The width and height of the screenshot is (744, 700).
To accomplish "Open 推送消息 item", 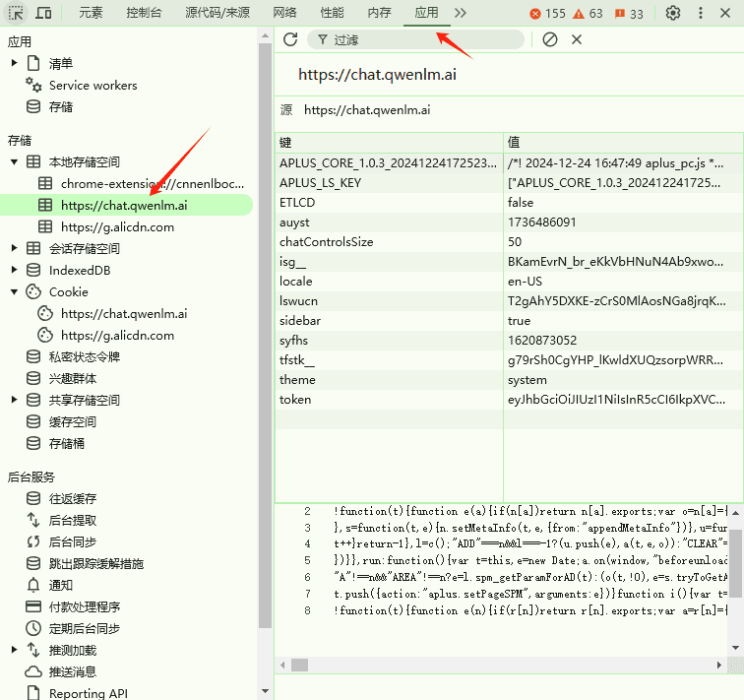I will [73, 672].
